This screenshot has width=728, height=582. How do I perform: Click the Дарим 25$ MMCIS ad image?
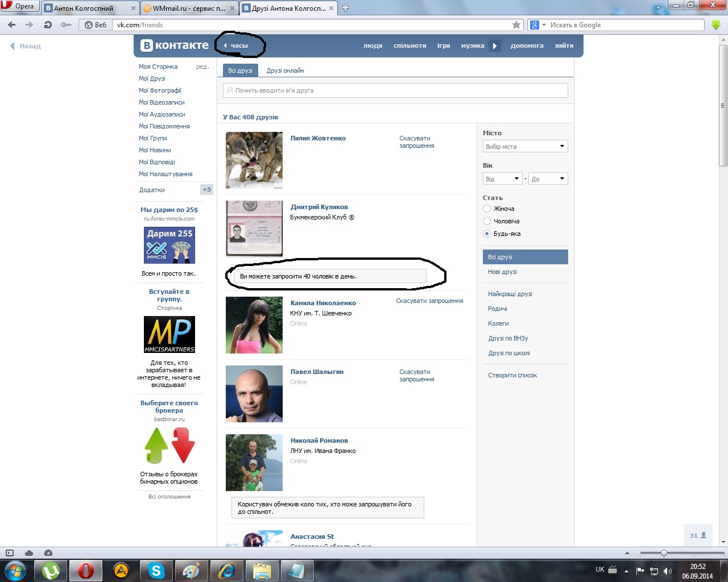169,245
